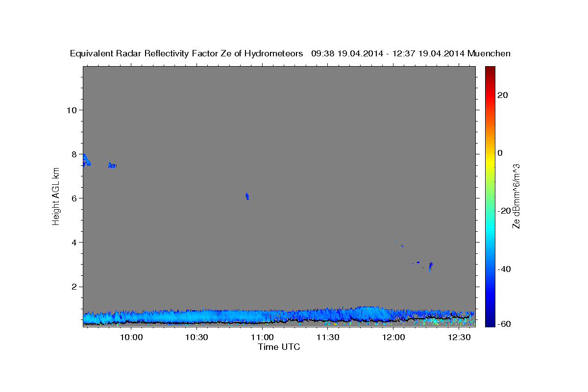588x392 pixels.
Task: Click the 12:30 time tick label
Action: [459, 338]
